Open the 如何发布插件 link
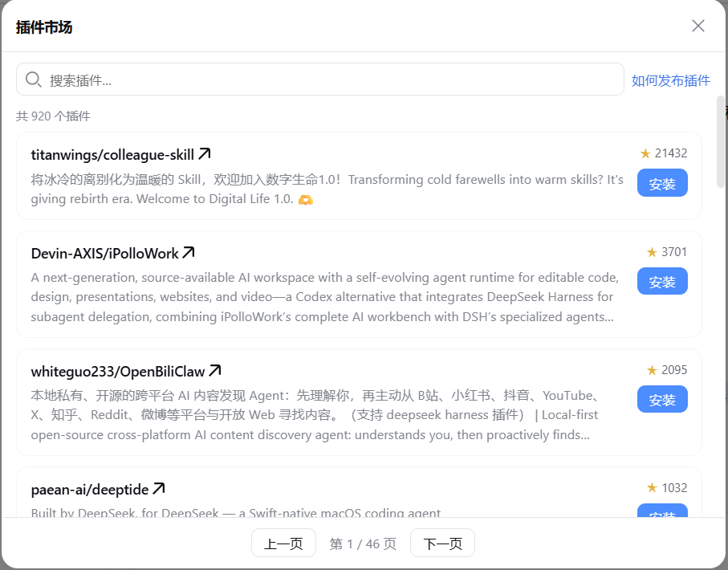 click(x=670, y=80)
